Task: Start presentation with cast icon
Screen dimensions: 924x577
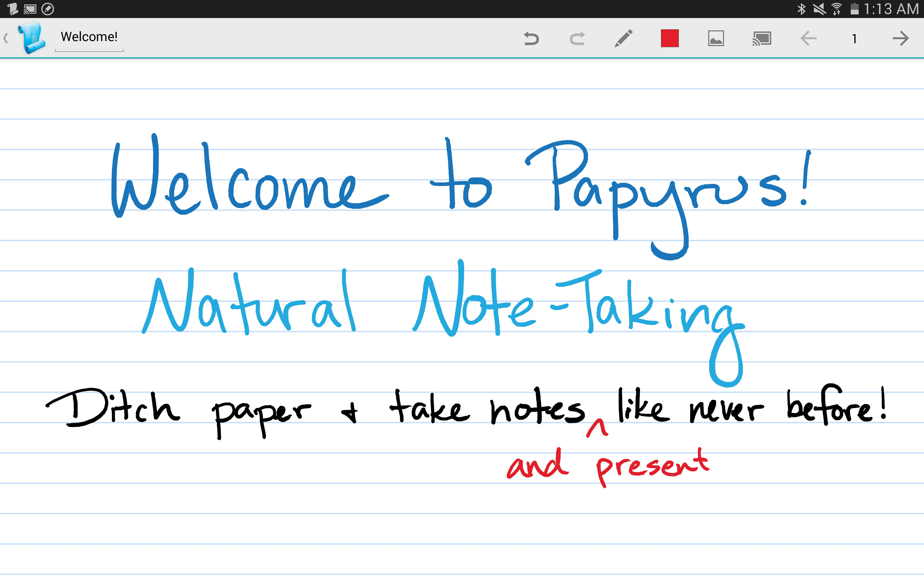Action: click(x=762, y=38)
